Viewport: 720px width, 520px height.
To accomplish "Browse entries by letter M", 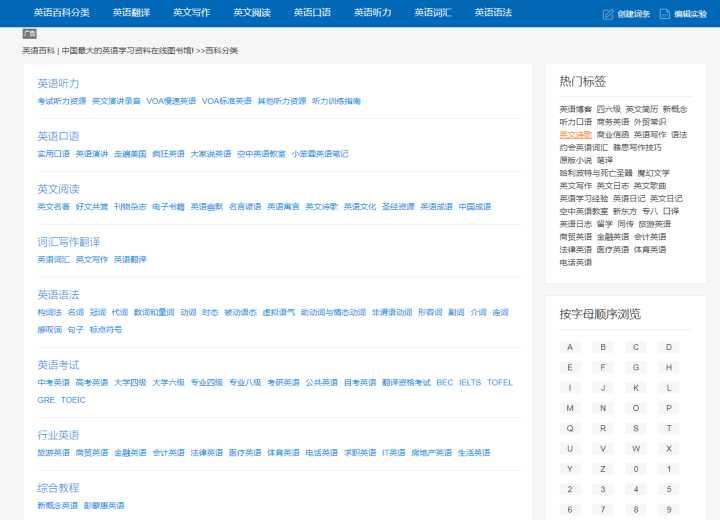I will 570,408.
